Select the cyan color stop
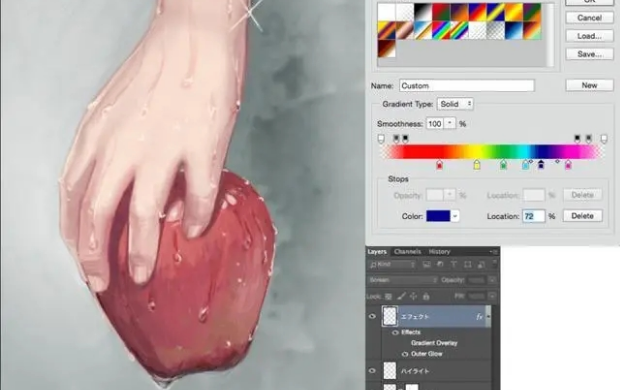Screen dimensions: 620x390 point(525,165)
